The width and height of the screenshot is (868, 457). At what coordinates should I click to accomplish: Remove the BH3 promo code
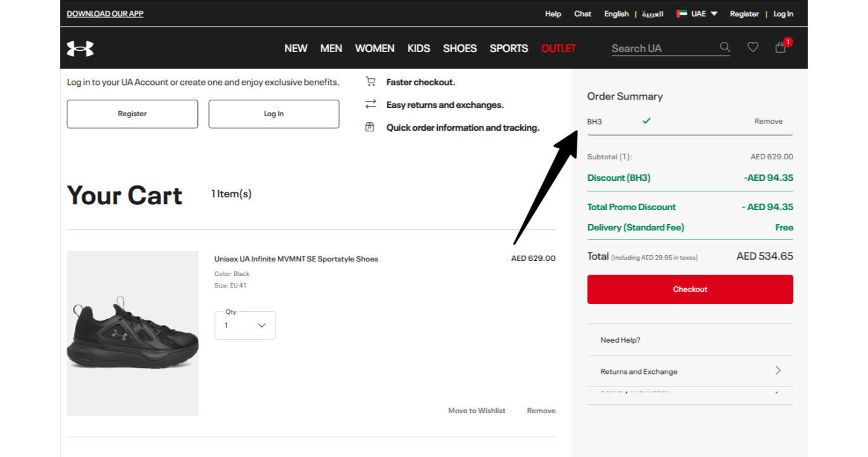pyautogui.click(x=768, y=121)
